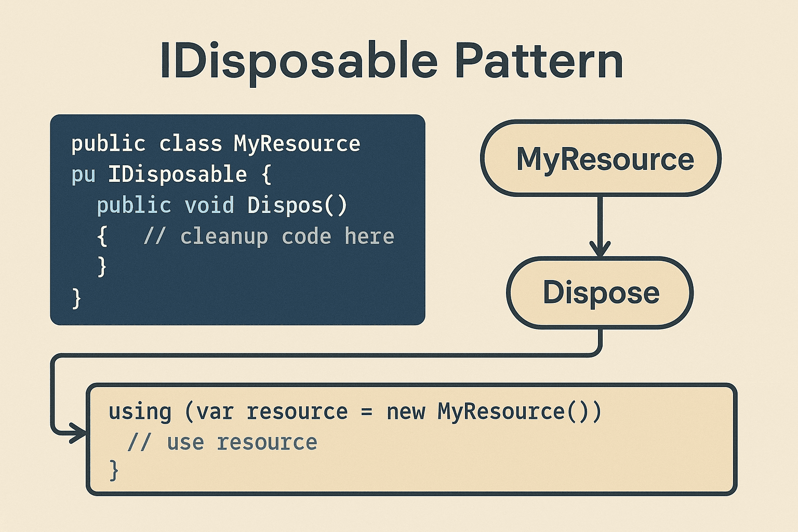Click the 'resource' variable name in using statement
Image resolution: width=798 pixels, height=532 pixels.
[x=297, y=412]
